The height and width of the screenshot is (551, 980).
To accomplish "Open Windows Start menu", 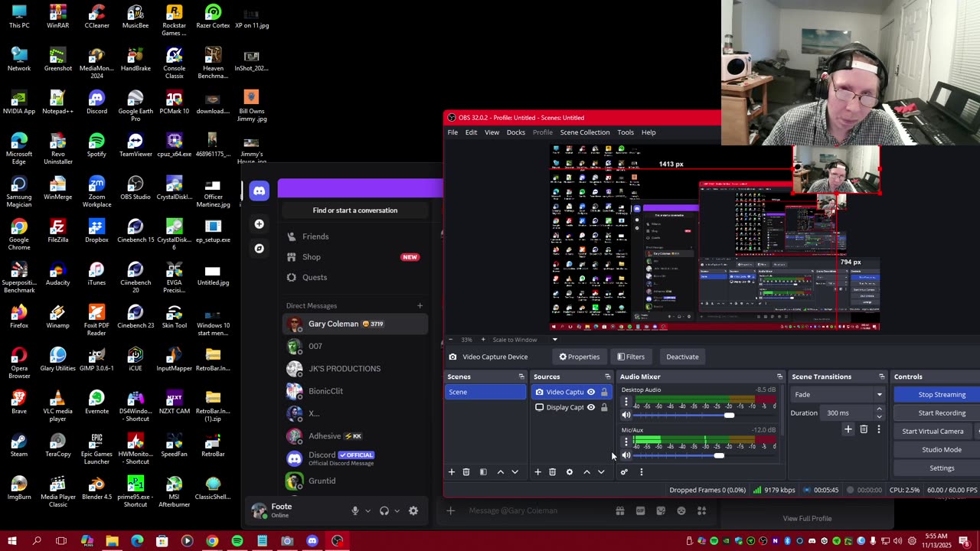I will click(x=11, y=541).
